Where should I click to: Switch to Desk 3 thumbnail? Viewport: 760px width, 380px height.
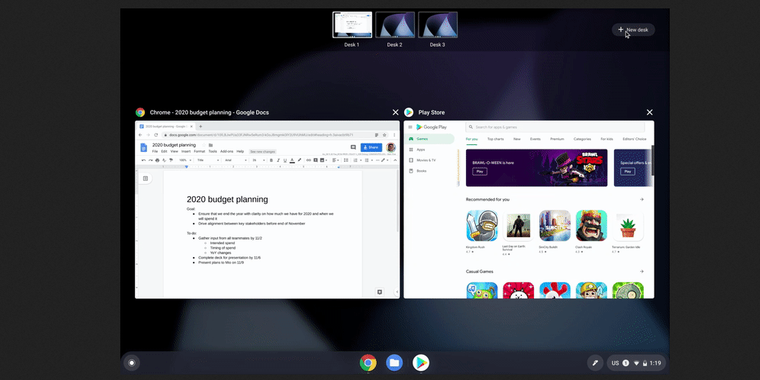point(437,25)
